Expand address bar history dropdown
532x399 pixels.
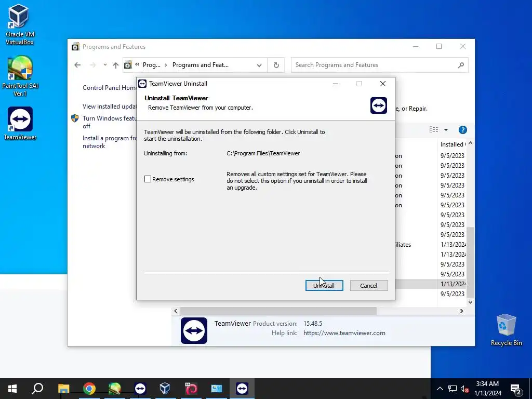coord(259,65)
